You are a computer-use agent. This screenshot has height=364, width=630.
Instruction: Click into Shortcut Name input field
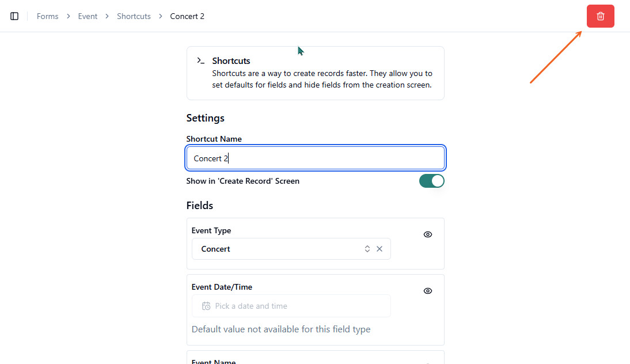click(316, 158)
